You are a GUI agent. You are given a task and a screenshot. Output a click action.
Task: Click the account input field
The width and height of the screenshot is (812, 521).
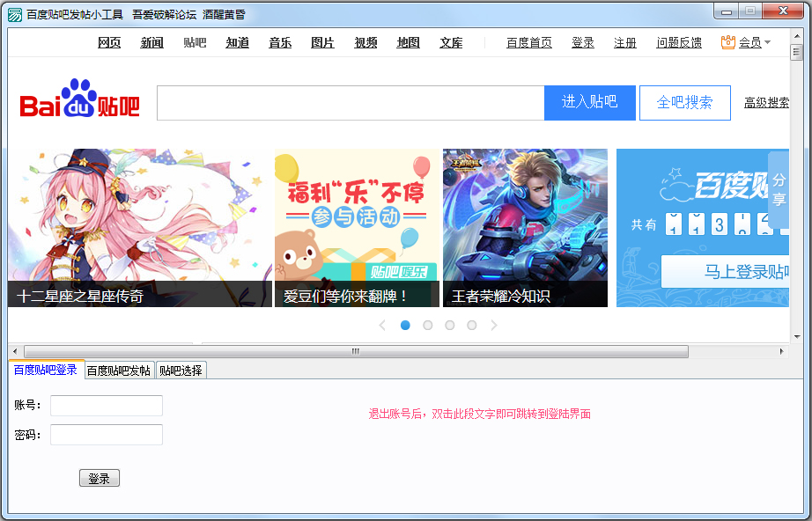coord(107,406)
